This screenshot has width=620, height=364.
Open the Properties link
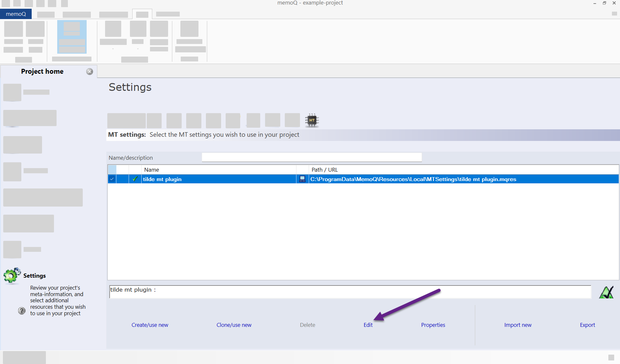[x=433, y=325]
